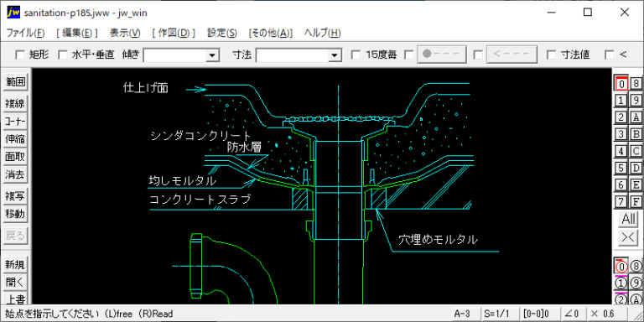Select layer 7 square button
This screenshot has width=644, height=322.
622,201
